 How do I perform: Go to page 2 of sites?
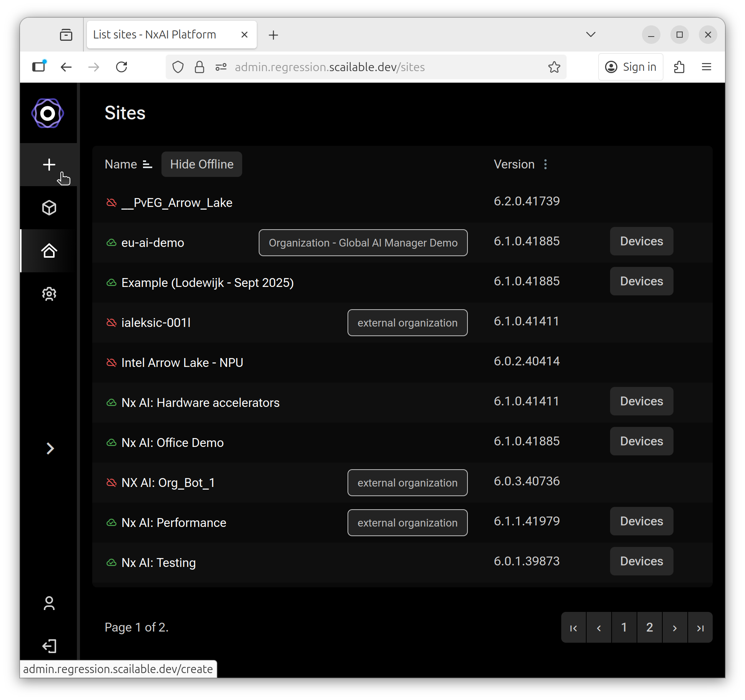[x=649, y=627]
